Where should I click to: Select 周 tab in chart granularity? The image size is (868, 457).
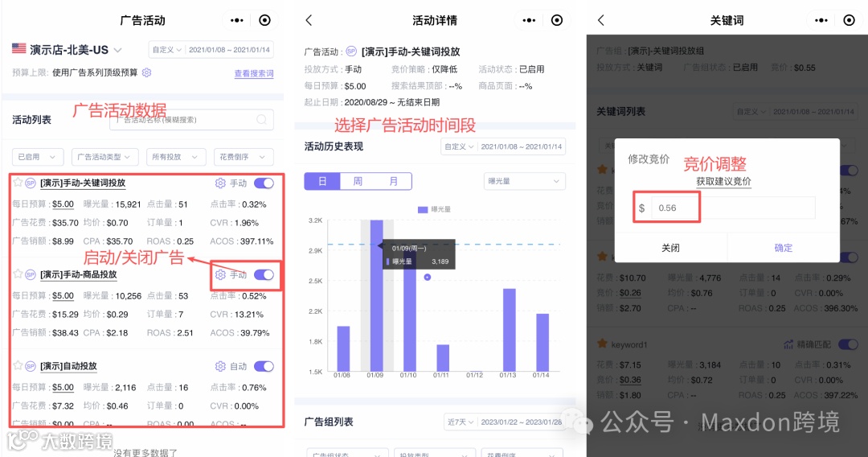point(358,181)
